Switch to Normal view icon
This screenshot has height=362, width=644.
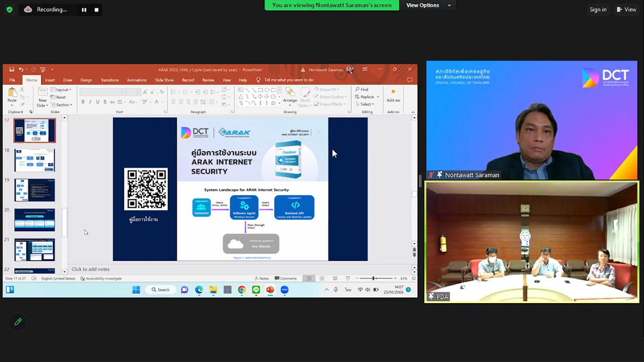pyautogui.click(x=309, y=279)
